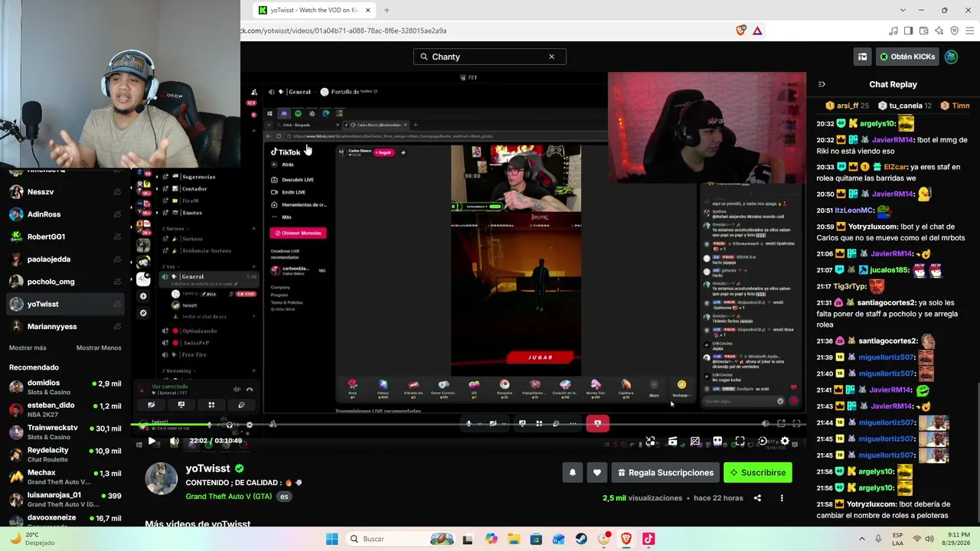Click Regala Suscripciones button
Image resolution: width=980 pixels, height=551 pixels.
[x=665, y=473]
